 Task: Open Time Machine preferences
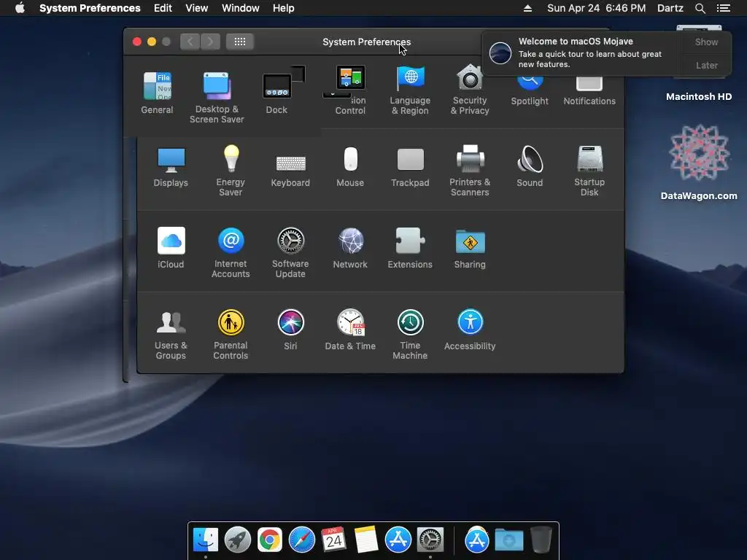[410, 334]
